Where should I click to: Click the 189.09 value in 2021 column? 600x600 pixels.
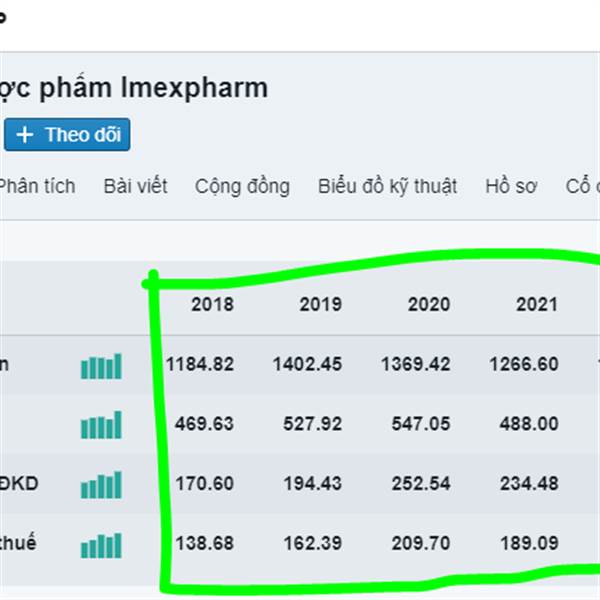(524, 545)
